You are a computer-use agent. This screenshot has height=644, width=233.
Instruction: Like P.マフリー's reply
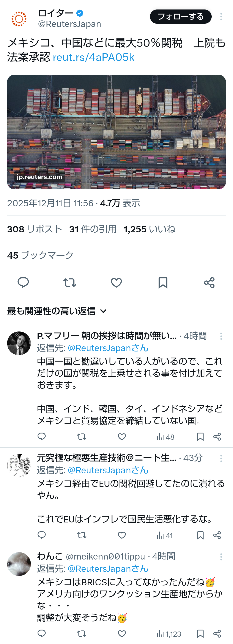(x=122, y=437)
